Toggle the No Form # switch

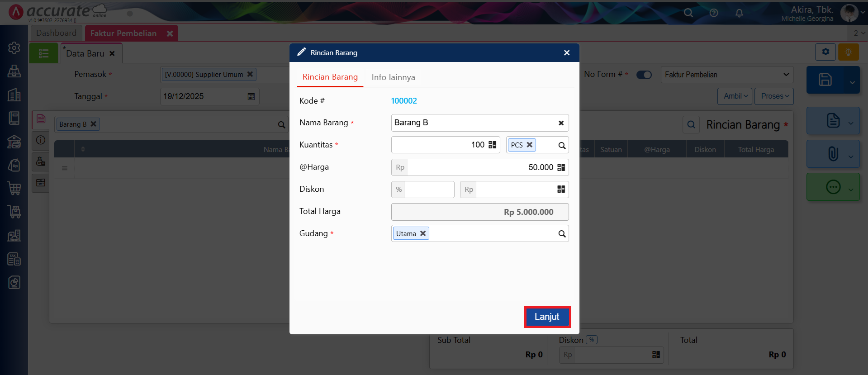644,75
